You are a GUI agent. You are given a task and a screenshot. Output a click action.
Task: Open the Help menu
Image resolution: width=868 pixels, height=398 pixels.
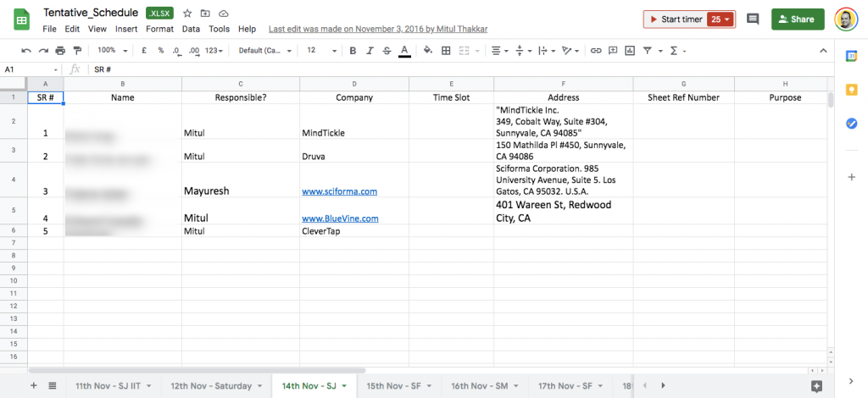[x=247, y=29]
